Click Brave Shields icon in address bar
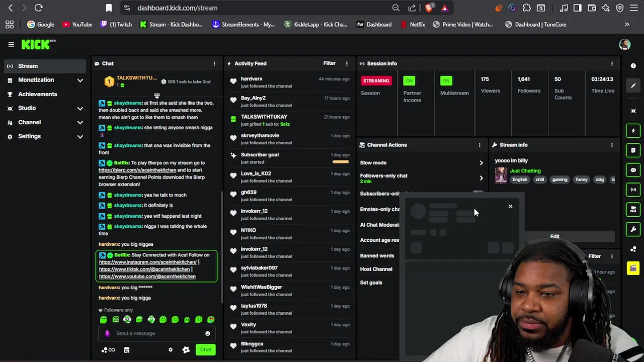Image resolution: width=644 pixels, height=362 pixels. click(429, 8)
